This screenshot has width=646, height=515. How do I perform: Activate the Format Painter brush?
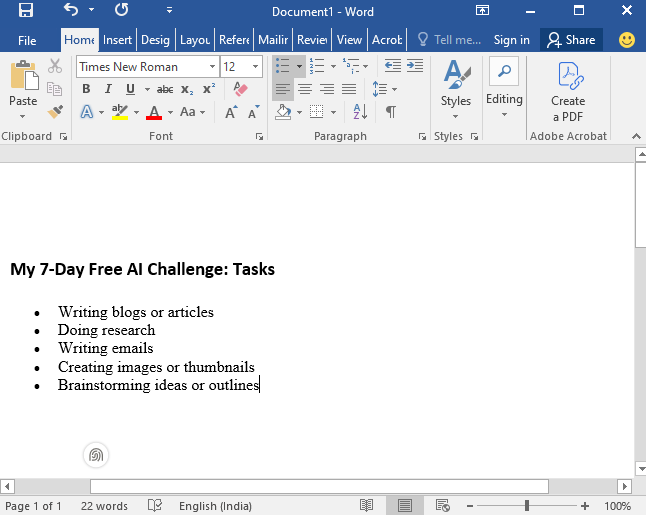point(55,112)
